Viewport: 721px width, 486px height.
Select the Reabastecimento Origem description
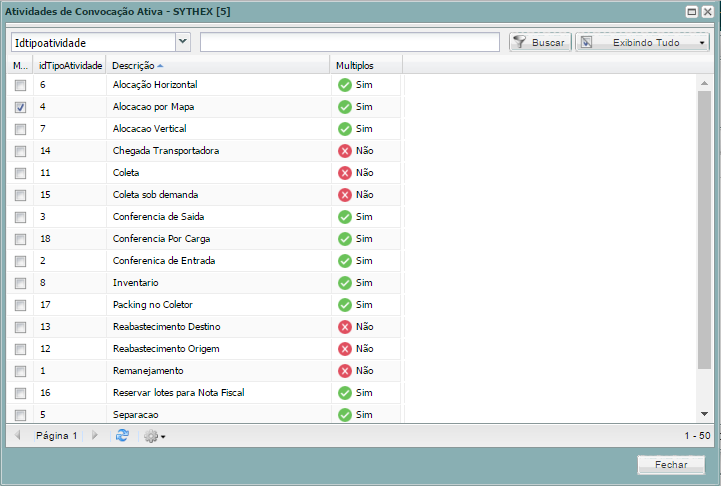166,349
